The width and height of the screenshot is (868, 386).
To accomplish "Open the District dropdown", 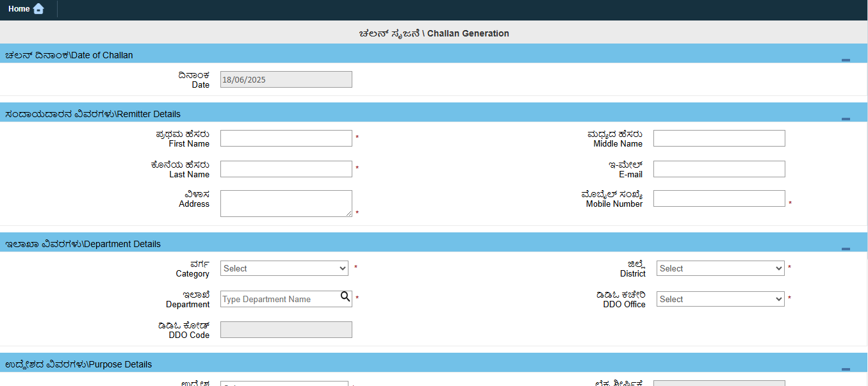I will tap(719, 268).
